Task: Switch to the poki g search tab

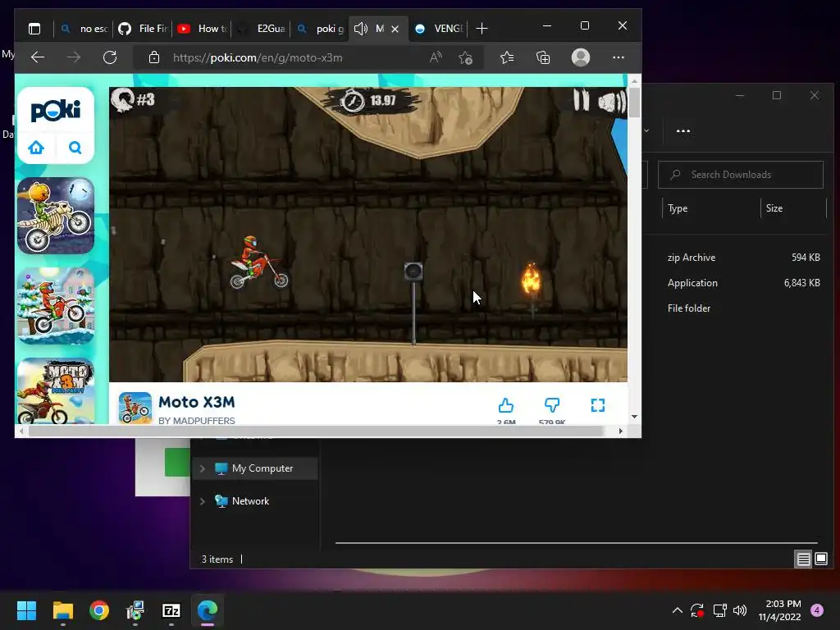Action: [319, 29]
